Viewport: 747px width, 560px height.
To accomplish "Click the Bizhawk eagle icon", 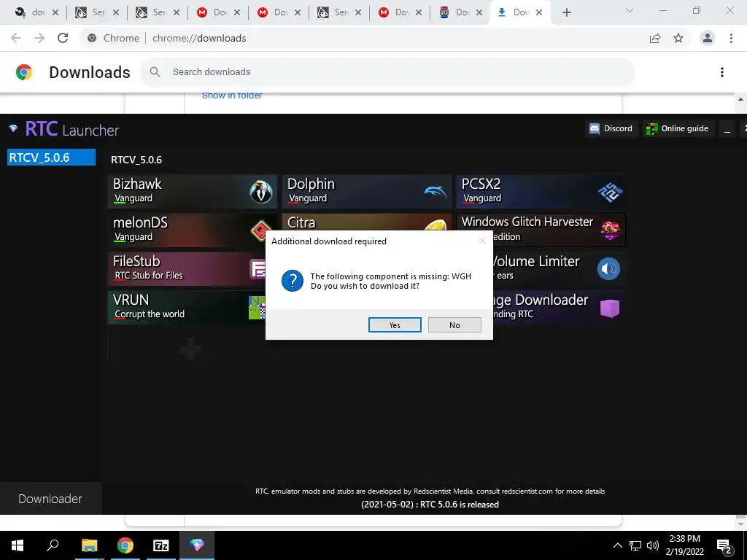I will coord(261,192).
